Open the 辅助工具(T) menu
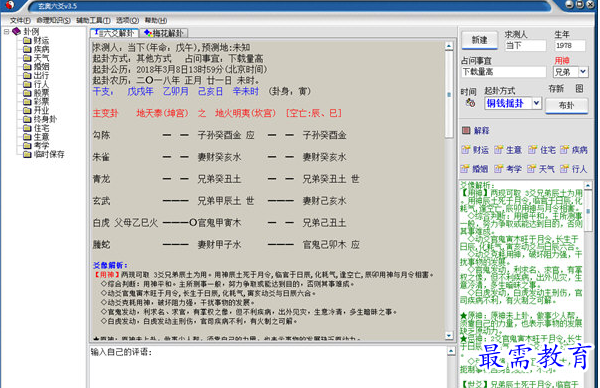 93,20
